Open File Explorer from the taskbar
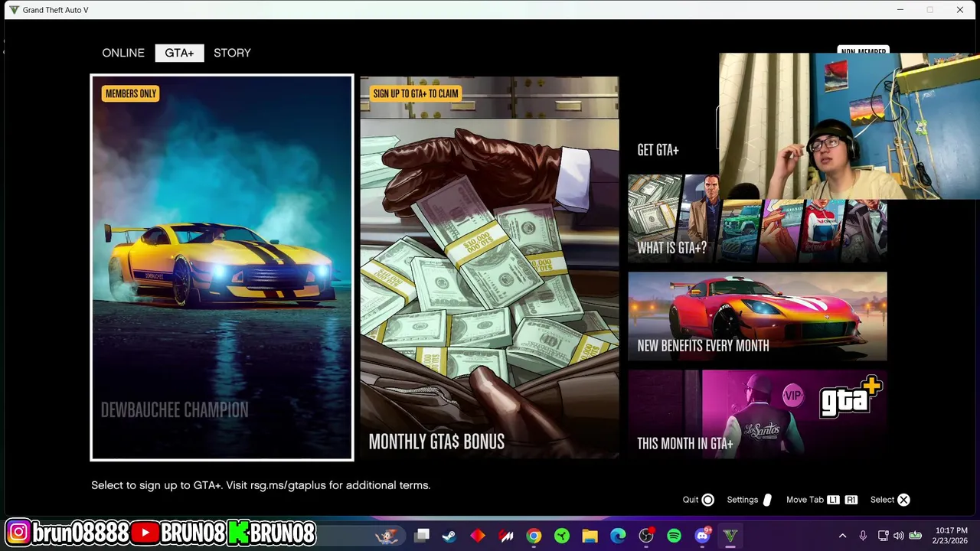The image size is (980, 551). 590,536
